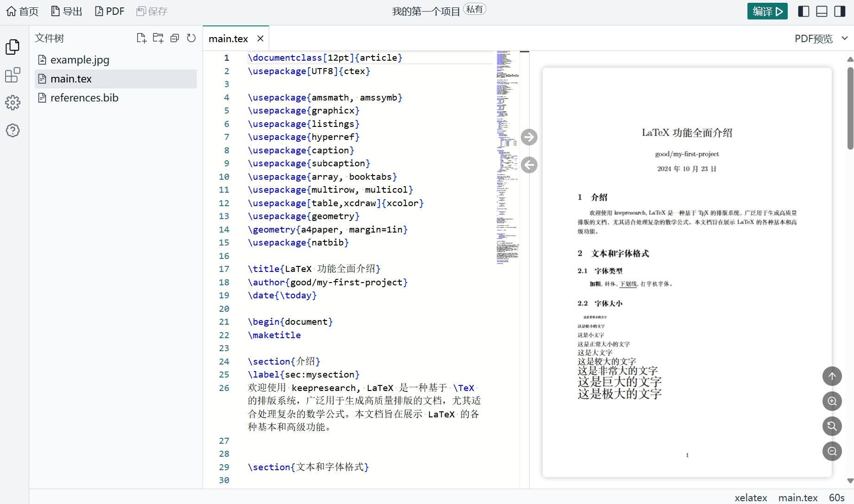Open the extensions panel in the left sidebar
Viewport: 854px width, 504px height.
coord(13,75)
